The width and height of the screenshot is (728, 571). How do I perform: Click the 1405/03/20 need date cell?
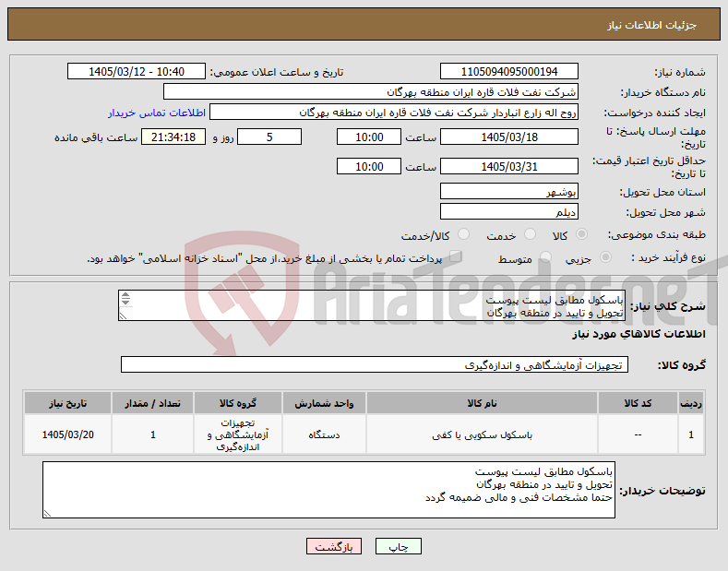67,435
